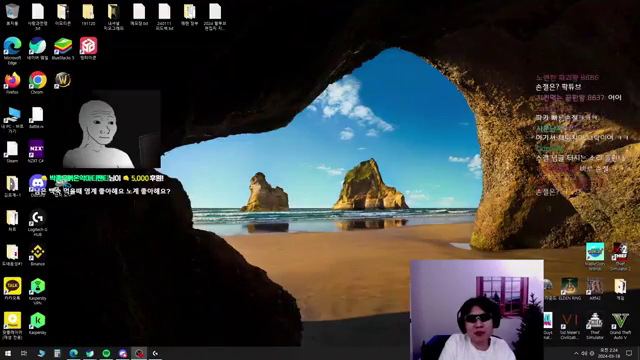Select the Recycle Bin desktop icon
640x360 pixels.
pyautogui.click(x=12, y=14)
